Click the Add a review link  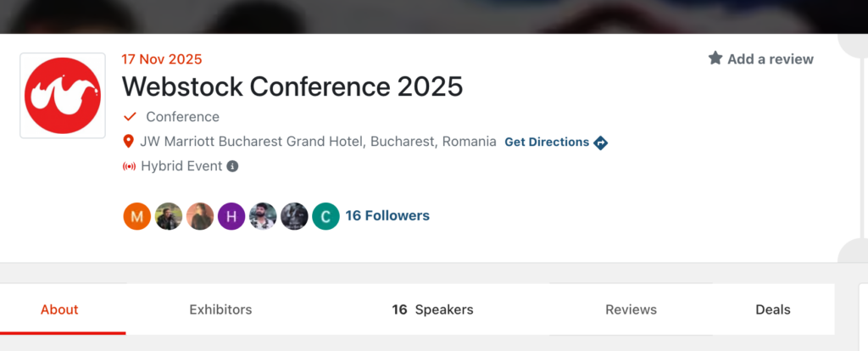tap(770, 58)
